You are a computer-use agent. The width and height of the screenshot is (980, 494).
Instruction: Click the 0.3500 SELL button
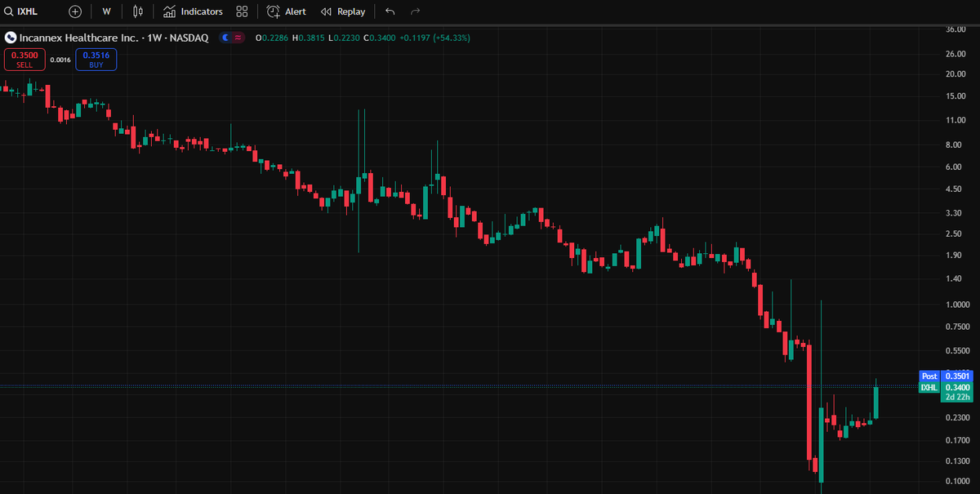point(24,60)
